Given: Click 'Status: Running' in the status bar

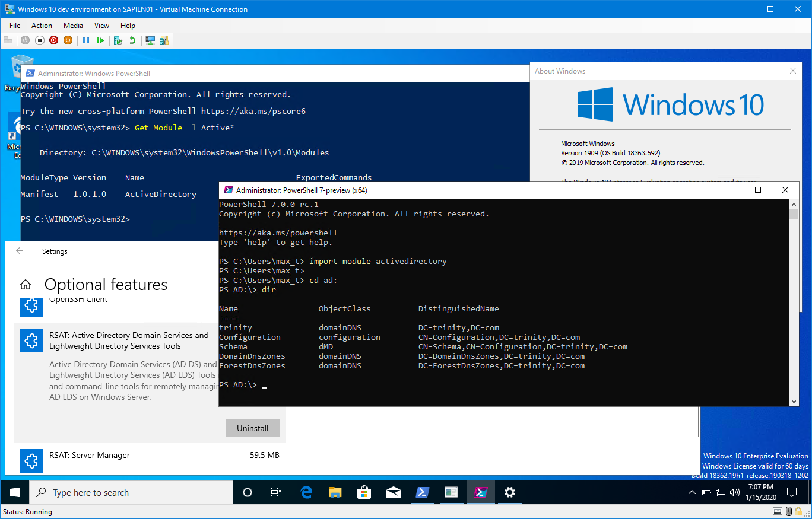Looking at the screenshot, I should click(28, 512).
